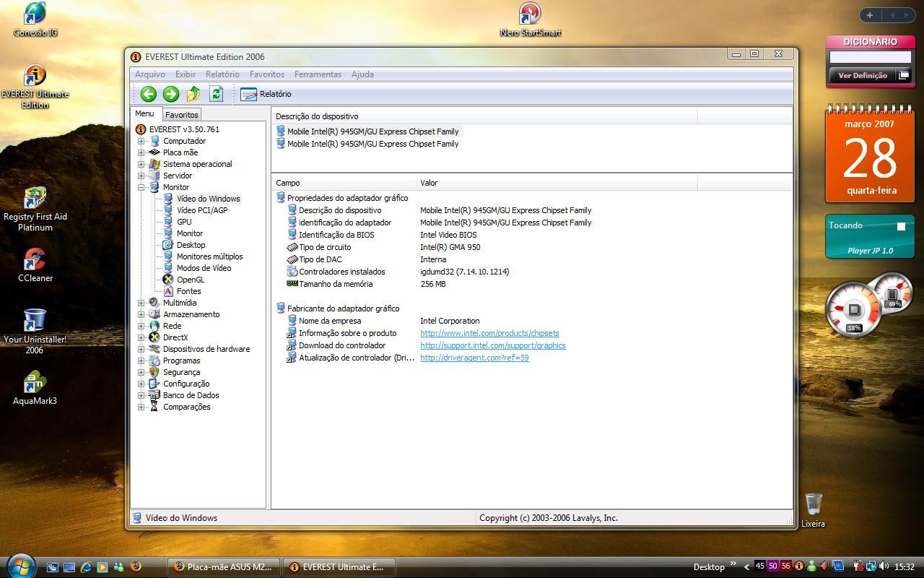Click the Dispositivos de hardware icon
924x578 pixels.
(x=154, y=349)
